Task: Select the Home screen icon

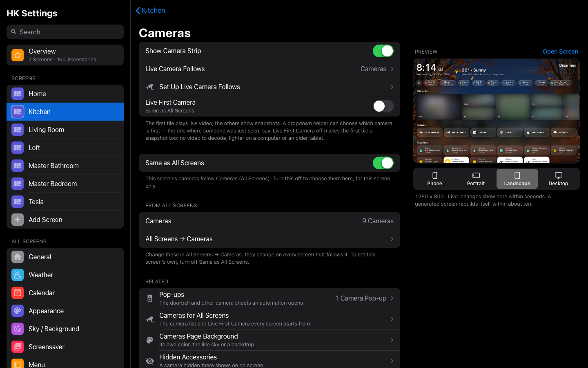Action: click(18, 94)
